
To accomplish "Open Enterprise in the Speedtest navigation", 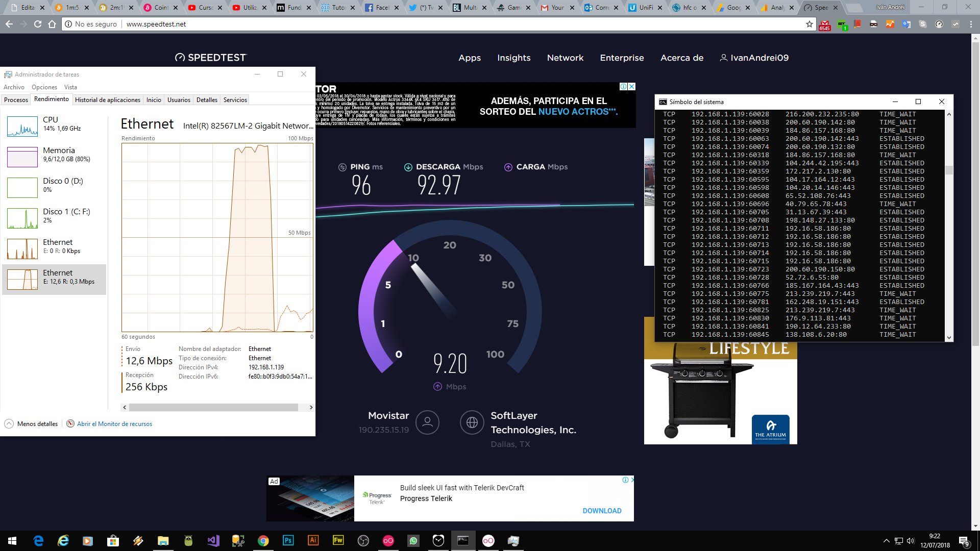I will click(622, 58).
